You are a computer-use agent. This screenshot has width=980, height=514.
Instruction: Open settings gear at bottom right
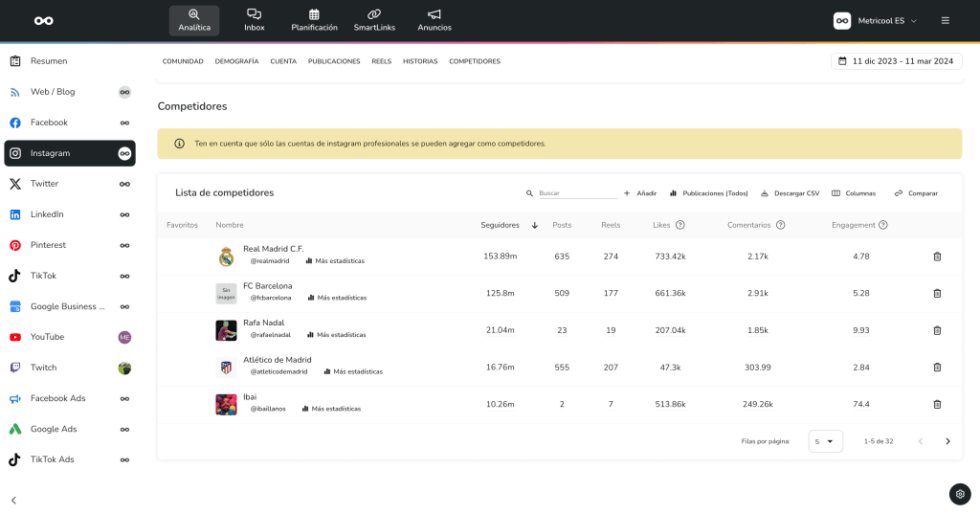pos(960,494)
